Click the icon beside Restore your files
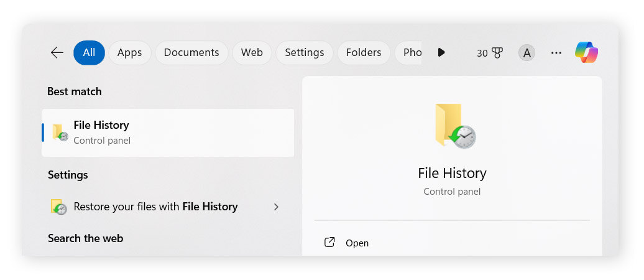Viewport: 644px width, 280px height. point(58,207)
